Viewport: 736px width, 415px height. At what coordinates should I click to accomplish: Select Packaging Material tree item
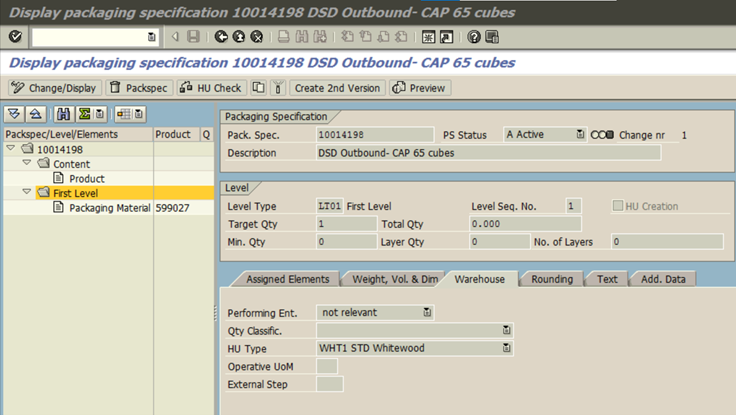point(110,208)
